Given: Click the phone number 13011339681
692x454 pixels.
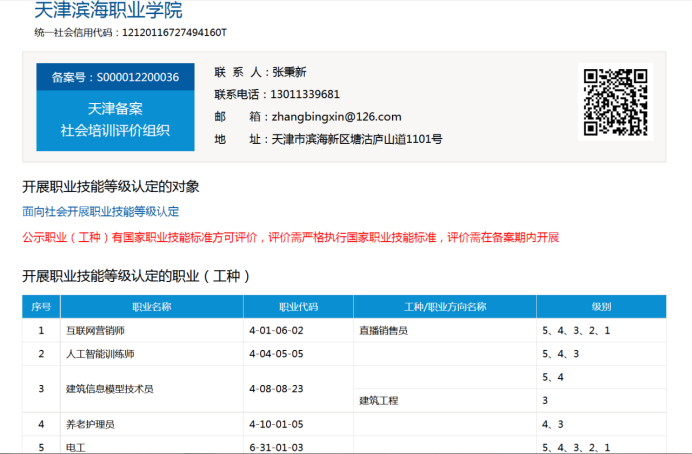Looking at the screenshot, I should coord(311,95).
